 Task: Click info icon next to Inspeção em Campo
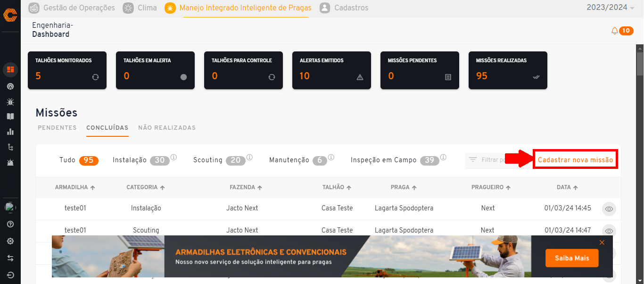point(443,157)
